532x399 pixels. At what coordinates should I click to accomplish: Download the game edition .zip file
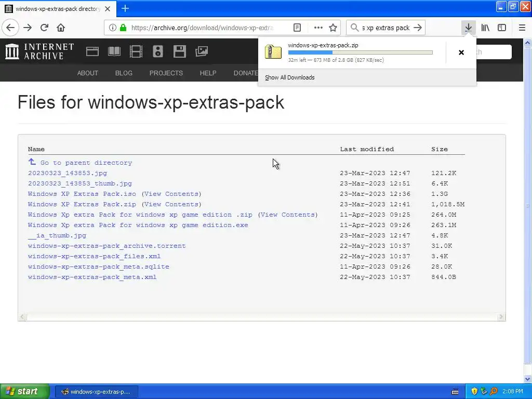[x=140, y=215]
